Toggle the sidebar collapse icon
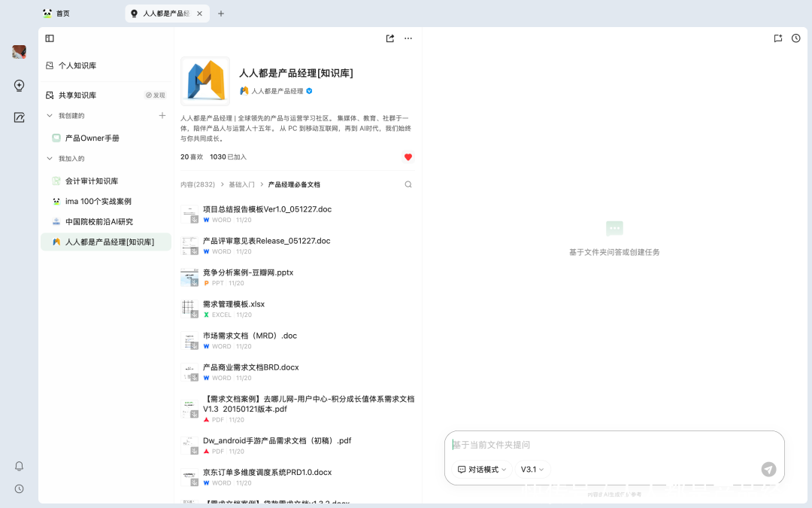This screenshot has width=812, height=508. [x=50, y=38]
